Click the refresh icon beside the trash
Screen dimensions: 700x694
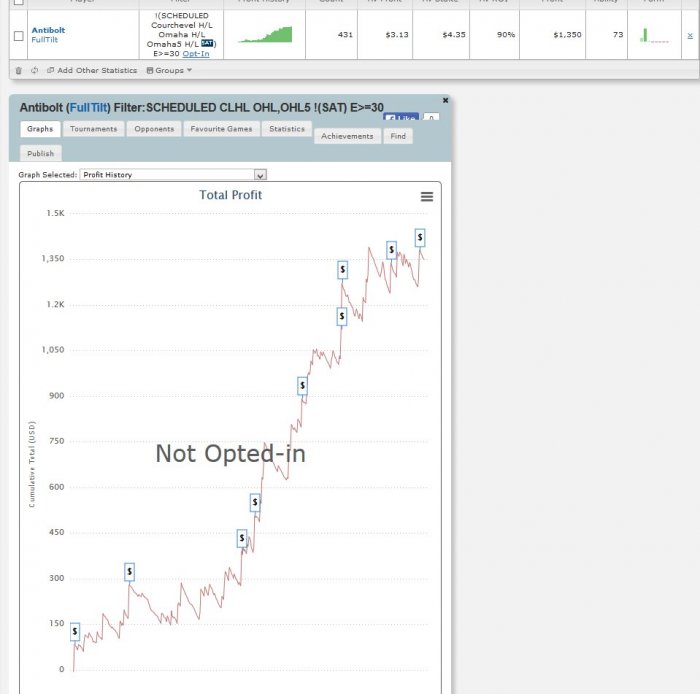(34, 71)
